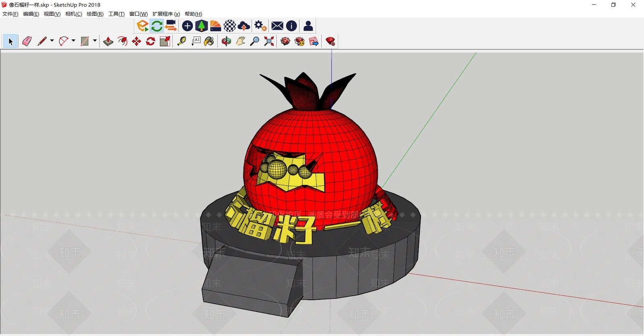The width and height of the screenshot is (644, 336).
Task: Activate the Rotate tool
Action: (151, 41)
